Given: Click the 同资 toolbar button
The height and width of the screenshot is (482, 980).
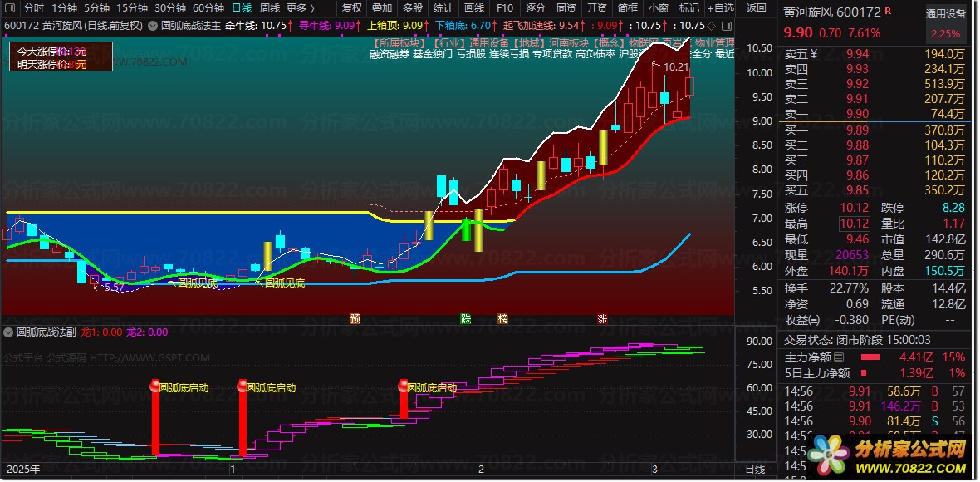Looking at the screenshot, I should coord(566,8).
